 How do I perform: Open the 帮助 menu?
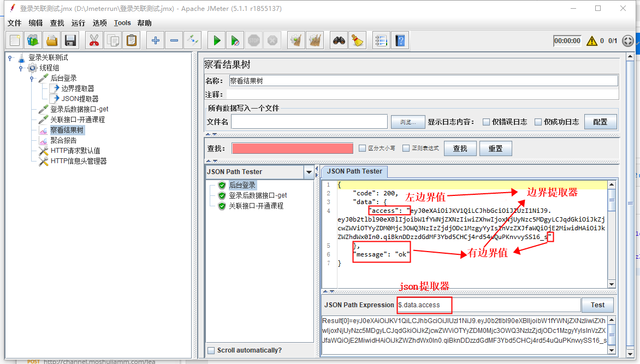pos(144,23)
